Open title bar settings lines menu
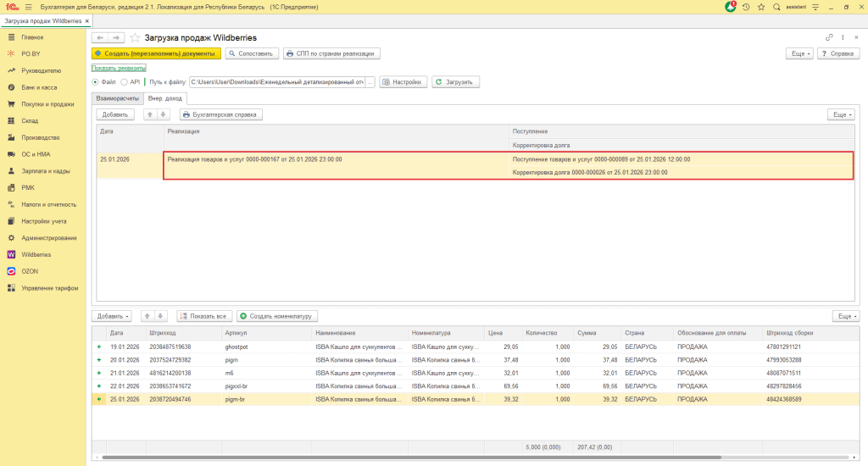The image size is (868, 466). pyautogui.click(x=815, y=7)
